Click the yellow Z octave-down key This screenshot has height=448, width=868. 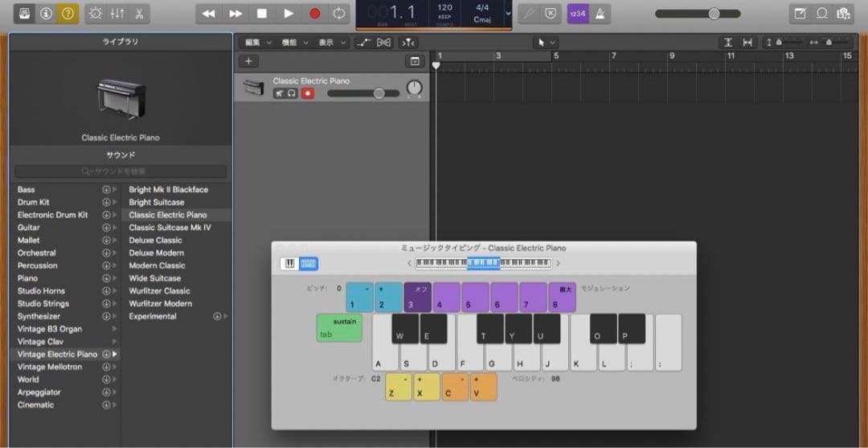(x=399, y=388)
